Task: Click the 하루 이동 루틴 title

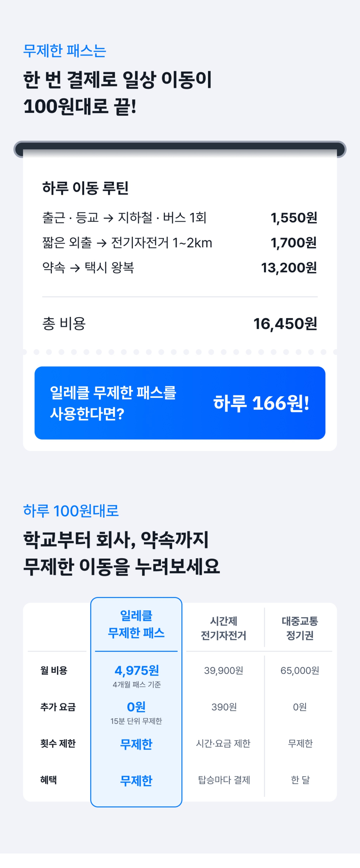Action: pos(85,188)
